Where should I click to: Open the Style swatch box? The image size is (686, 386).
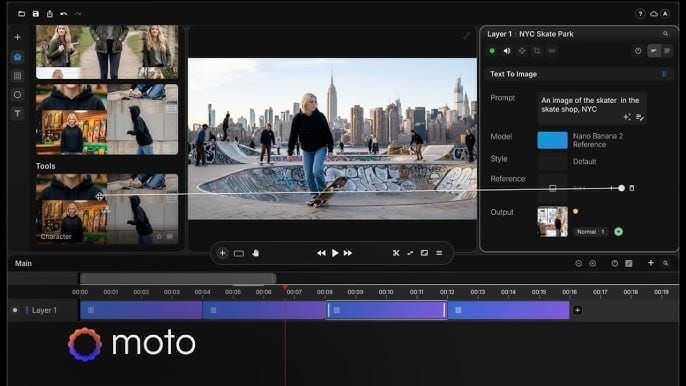click(x=552, y=161)
